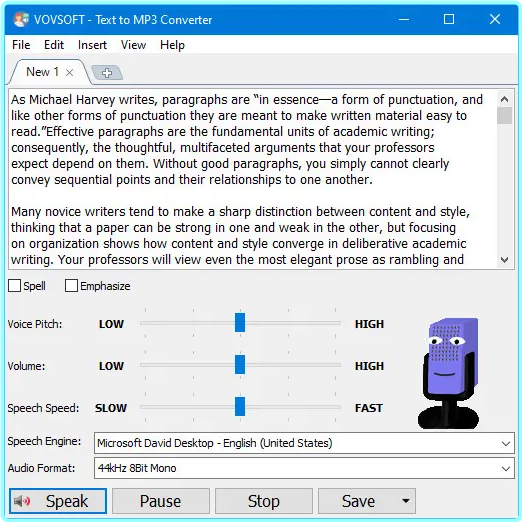Click the Volume LOW label
The width and height of the screenshot is (522, 522).
click(x=111, y=366)
